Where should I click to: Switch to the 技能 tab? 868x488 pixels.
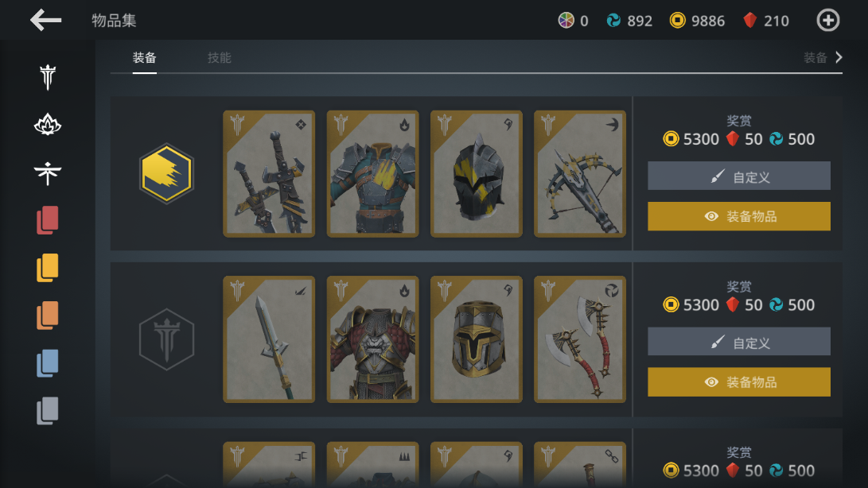pyautogui.click(x=220, y=57)
